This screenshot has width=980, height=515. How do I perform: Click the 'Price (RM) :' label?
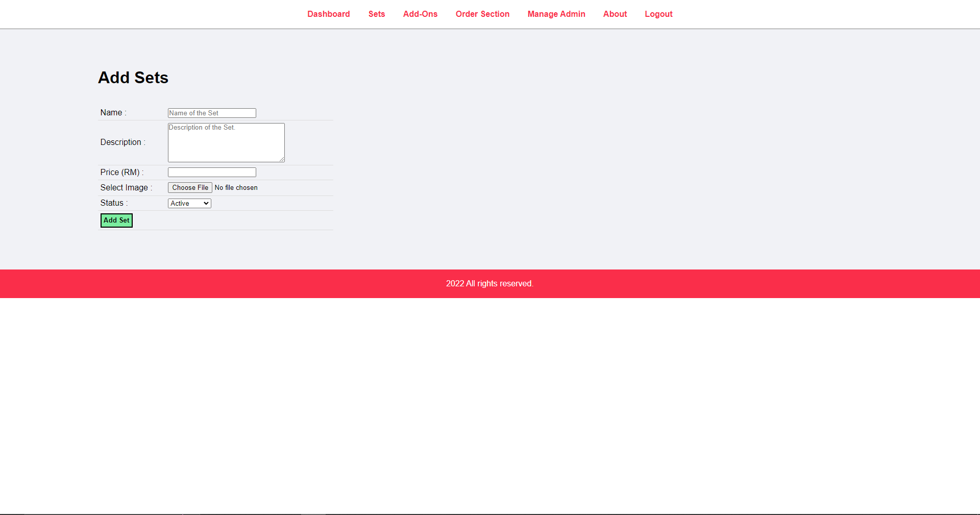[x=122, y=173]
